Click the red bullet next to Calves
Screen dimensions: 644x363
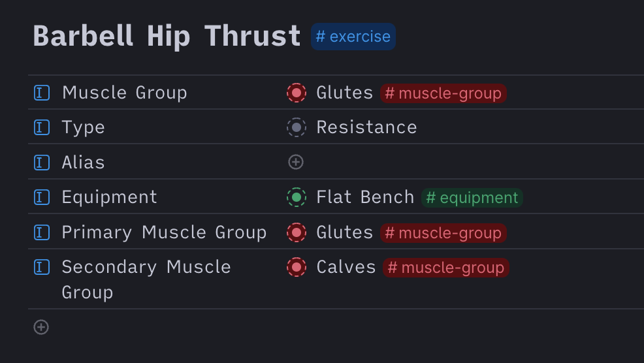tap(297, 267)
